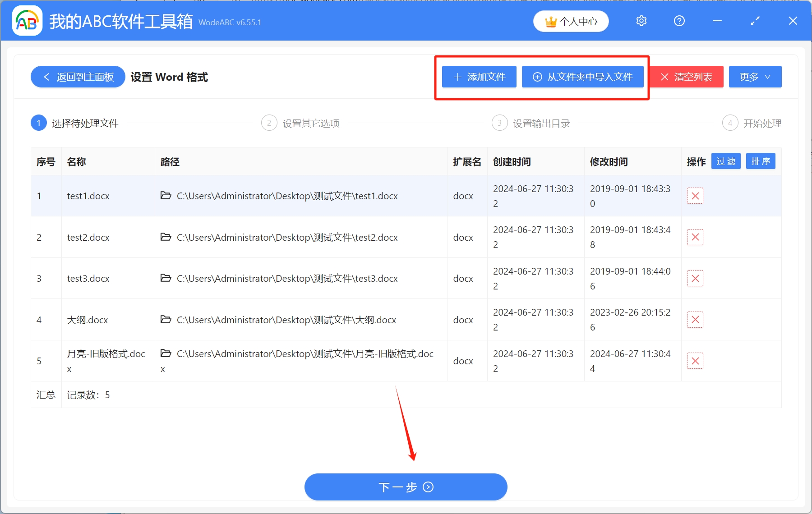The width and height of the screenshot is (812, 514).
Task: Remove test1.docx with its delete icon
Action: click(695, 196)
